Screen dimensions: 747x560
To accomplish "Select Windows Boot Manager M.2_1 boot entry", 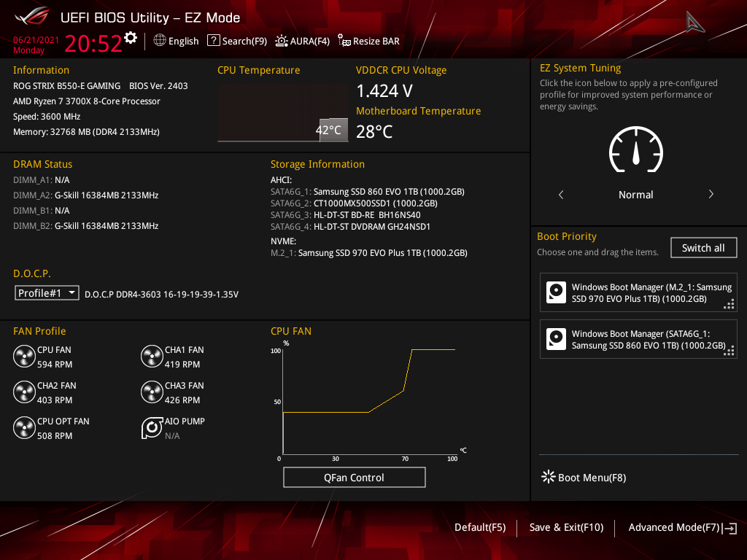I will coord(638,293).
